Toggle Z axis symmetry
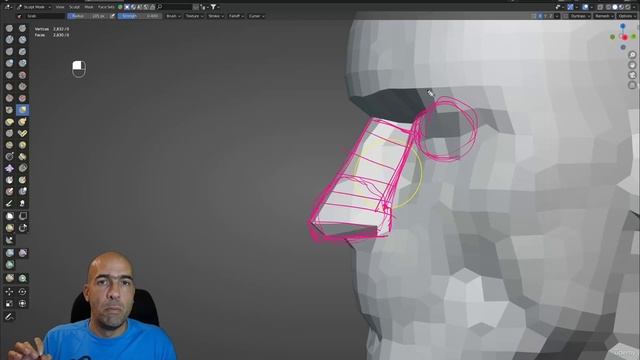This screenshot has height=360, width=640. [x=551, y=16]
